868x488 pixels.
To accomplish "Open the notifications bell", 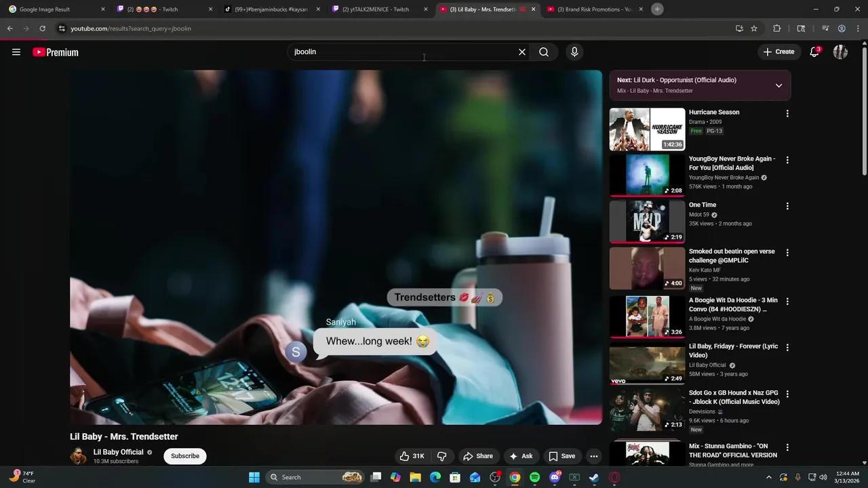I will (814, 52).
